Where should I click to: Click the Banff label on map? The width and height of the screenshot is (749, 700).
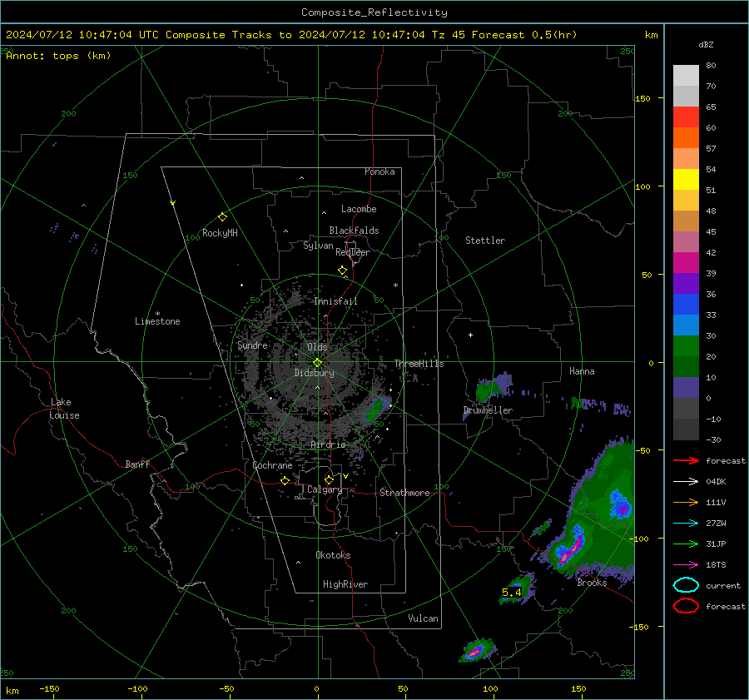pyautogui.click(x=137, y=464)
